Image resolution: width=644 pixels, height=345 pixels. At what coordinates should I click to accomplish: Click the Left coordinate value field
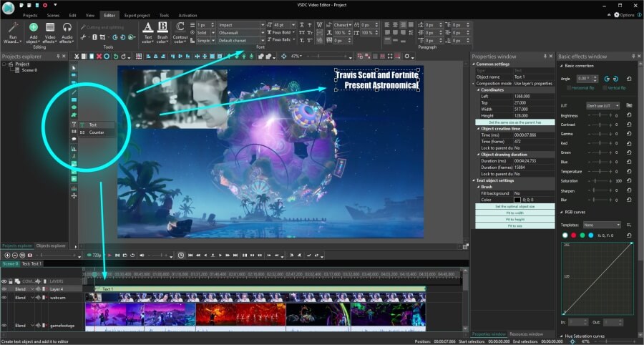point(534,96)
